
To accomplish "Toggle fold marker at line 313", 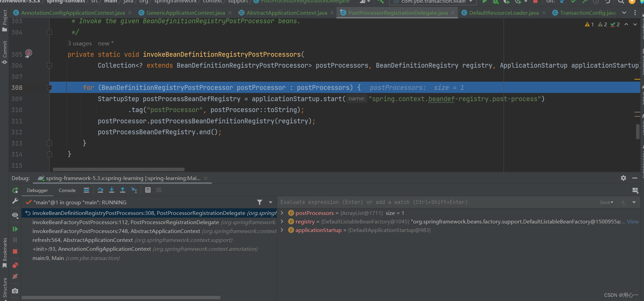I will [x=50, y=143].
